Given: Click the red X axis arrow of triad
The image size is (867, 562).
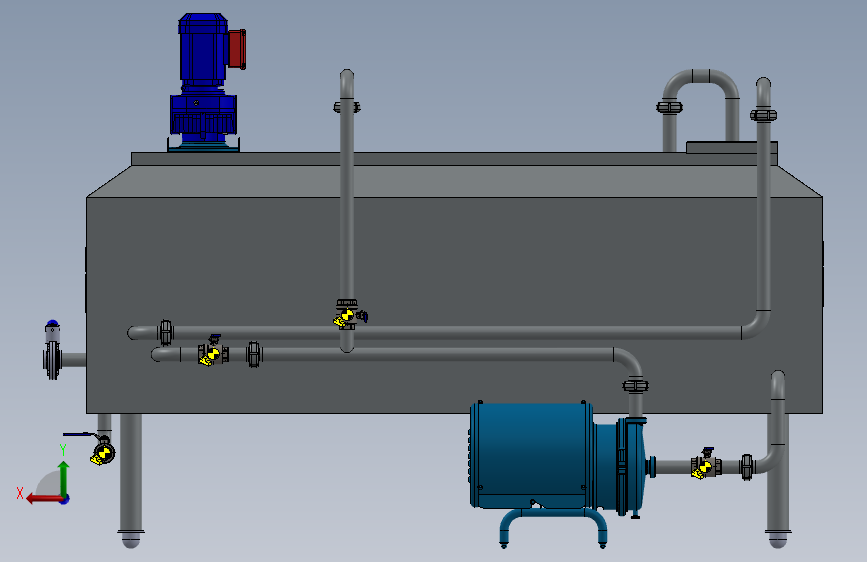Looking at the screenshot, I should pyautogui.click(x=44, y=499).
